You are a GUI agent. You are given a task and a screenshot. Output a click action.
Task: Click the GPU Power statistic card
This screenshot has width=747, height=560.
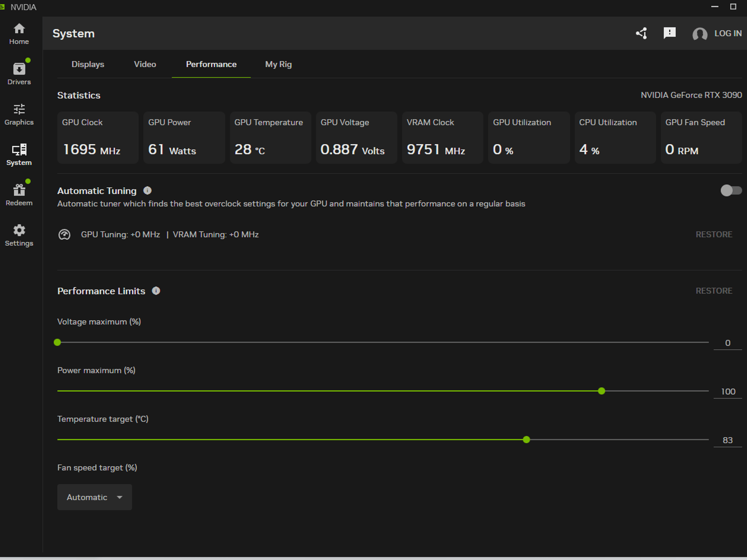coord(184,137)
